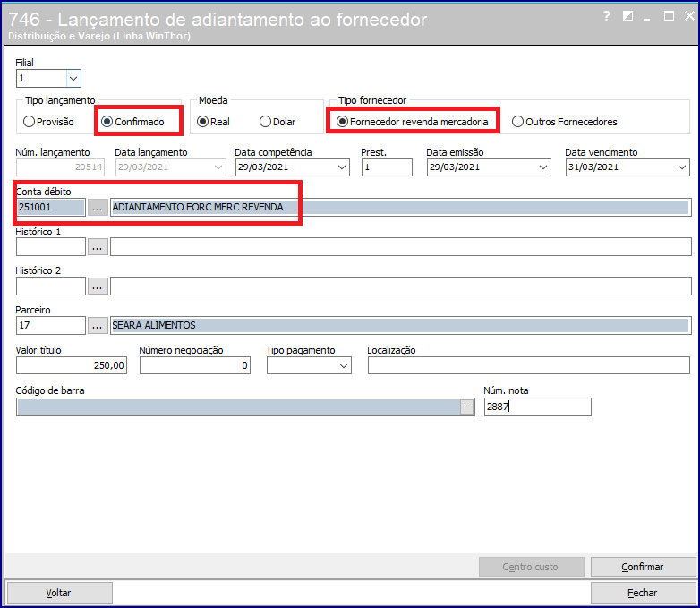The image size is (700, 608).
Task: Minimize the window
Action: tap(646, 17)
